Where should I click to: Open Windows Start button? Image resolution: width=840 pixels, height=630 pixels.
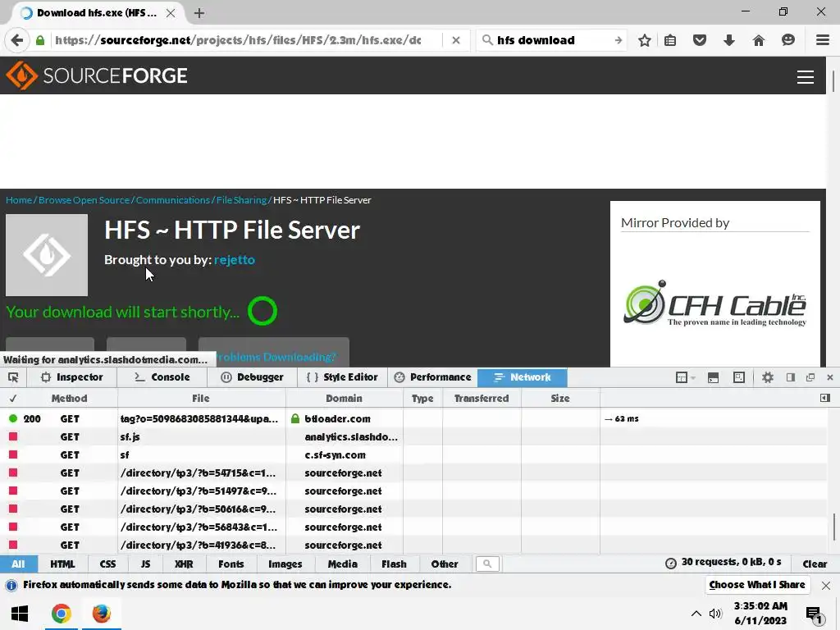20,614
